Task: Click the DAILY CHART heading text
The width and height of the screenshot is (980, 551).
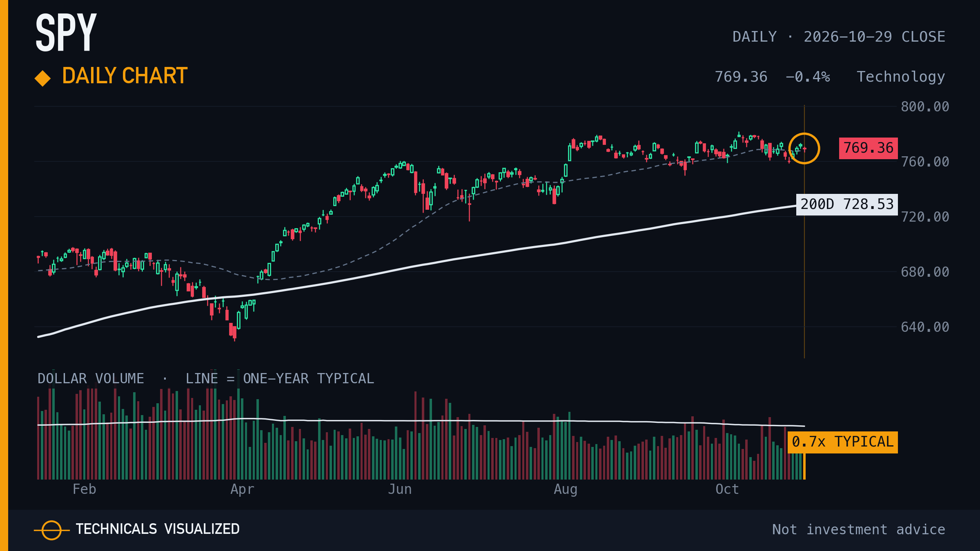Action: [x=125, y=76]
